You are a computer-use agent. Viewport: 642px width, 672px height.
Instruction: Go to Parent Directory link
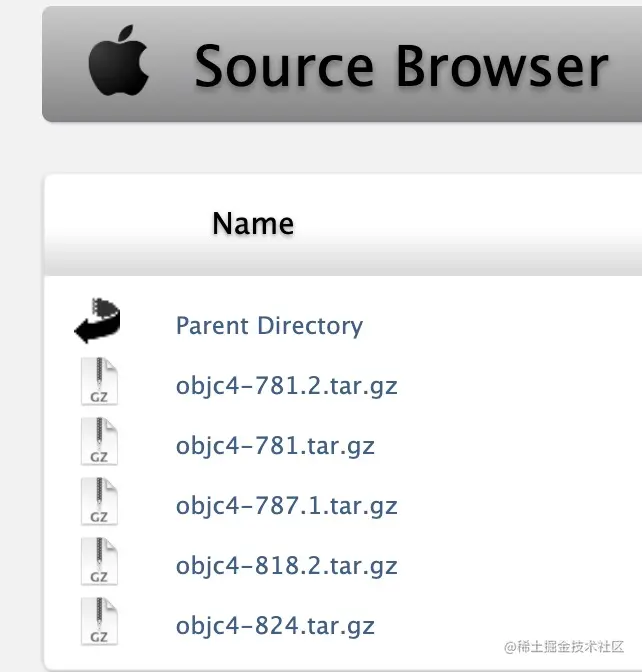click(x=269, y=326)
